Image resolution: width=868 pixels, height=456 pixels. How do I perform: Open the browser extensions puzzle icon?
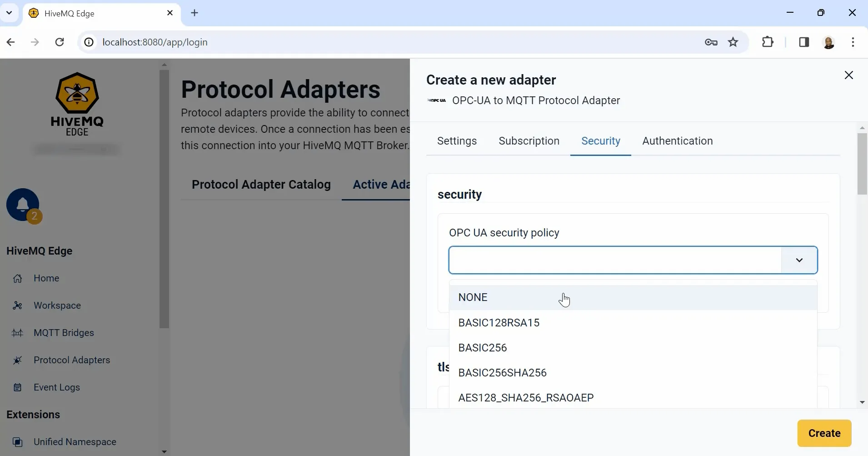pos(768,42)
